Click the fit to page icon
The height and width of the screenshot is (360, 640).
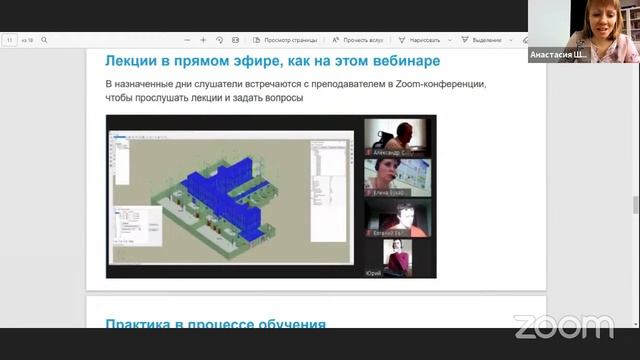236,40
